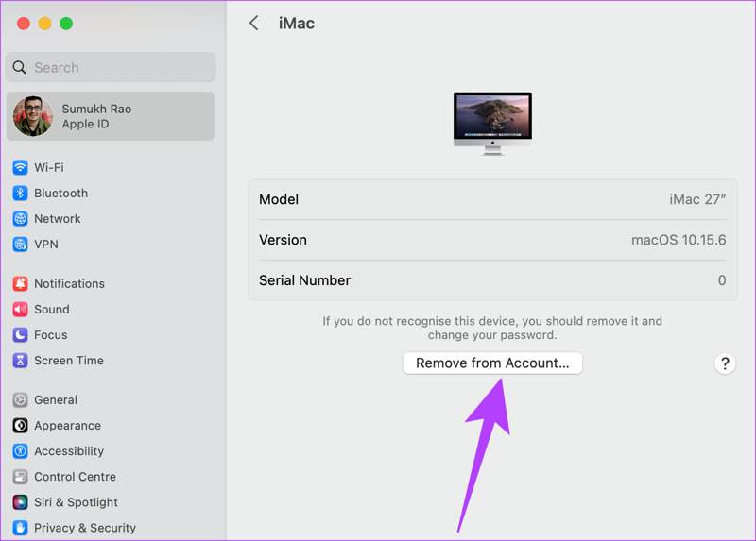This screenshot has height=541, width=756.
Task: Click the Network globe icon
Action: [x=20, y=218]
